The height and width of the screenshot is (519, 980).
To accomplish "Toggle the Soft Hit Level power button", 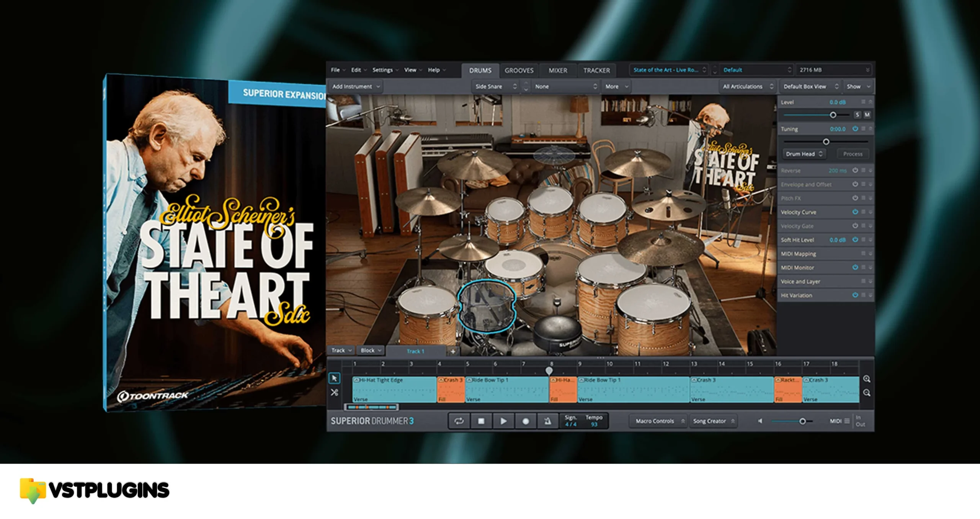I will coord(855,240).
